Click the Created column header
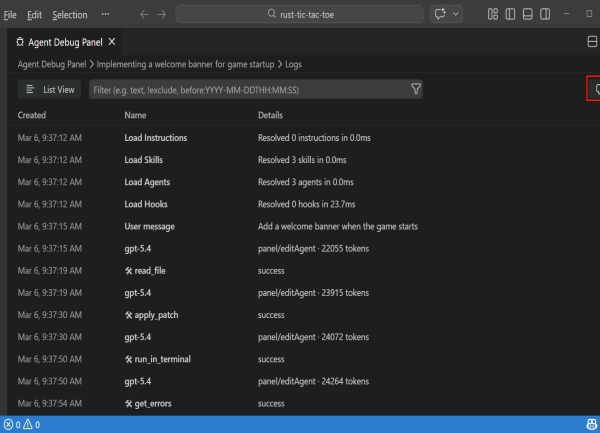Image resolution: width=600 pixels, height=433 pixels. click(x=32, y=115)
